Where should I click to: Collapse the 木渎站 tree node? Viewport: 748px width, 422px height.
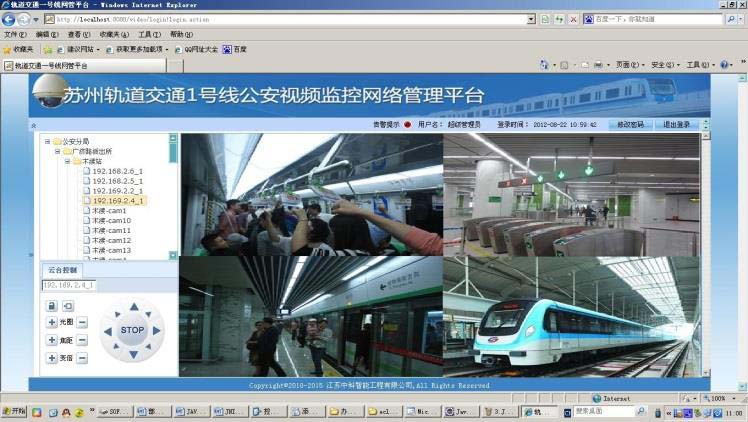[x=67, y=161]
